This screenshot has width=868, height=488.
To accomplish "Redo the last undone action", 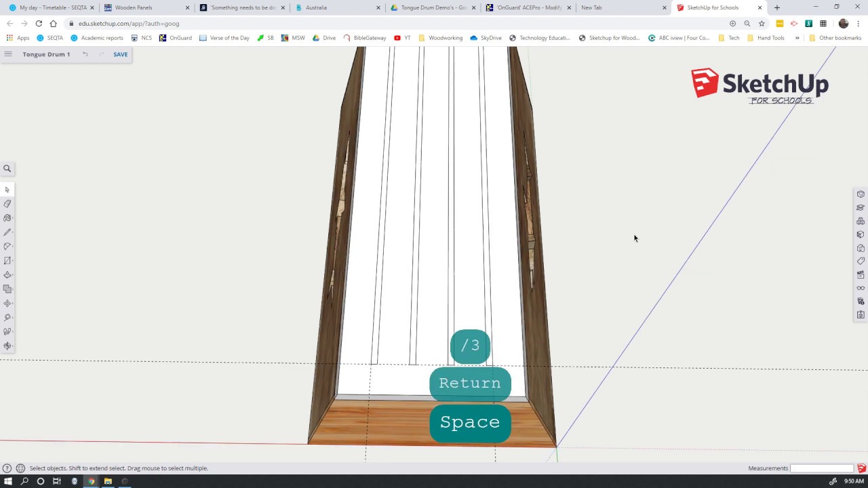I will pos(102,54).
